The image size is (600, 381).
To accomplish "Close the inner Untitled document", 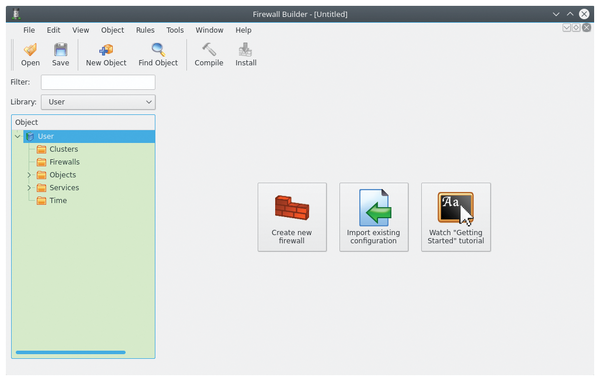I will click(x=586, y=28).
